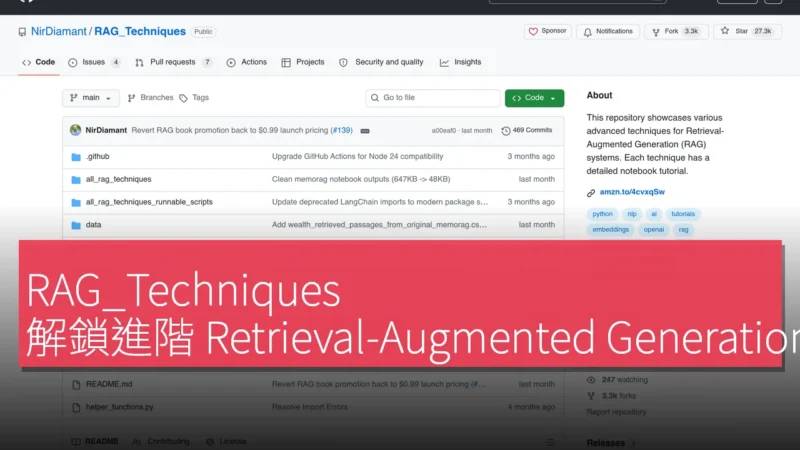
Task: View Tags list
Action: 194,98
